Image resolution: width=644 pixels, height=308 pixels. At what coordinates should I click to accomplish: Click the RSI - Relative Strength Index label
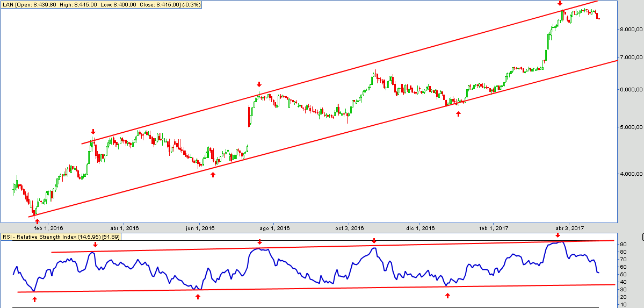pyautogui.click(x=67, y=237)
